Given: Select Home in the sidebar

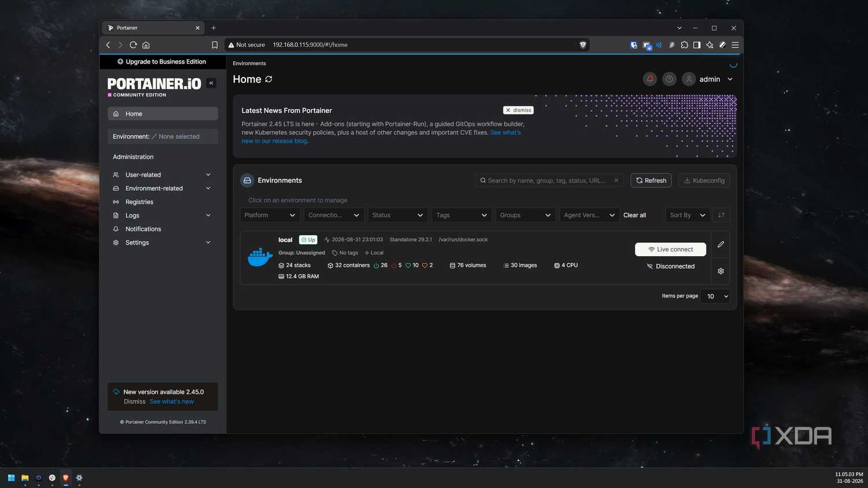Looking at the screenshot, I should pos(163,114).
